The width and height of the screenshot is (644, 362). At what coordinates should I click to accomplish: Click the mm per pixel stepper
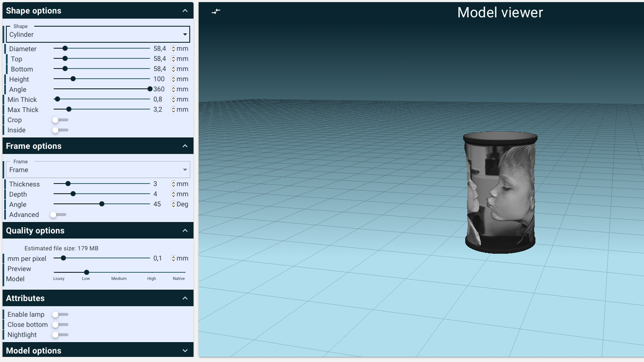(x=173, y=259)
